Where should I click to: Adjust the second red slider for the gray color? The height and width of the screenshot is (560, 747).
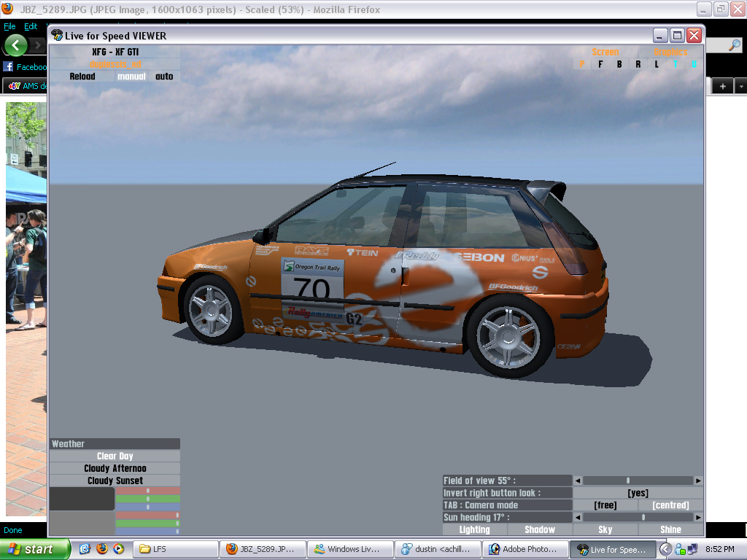[x=147, y=516]
